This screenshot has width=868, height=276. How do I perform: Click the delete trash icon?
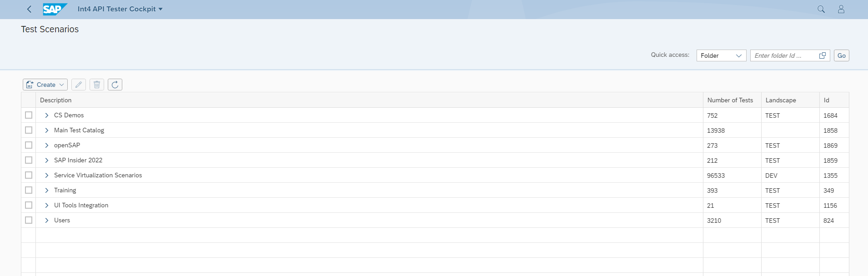pos(97,85)
